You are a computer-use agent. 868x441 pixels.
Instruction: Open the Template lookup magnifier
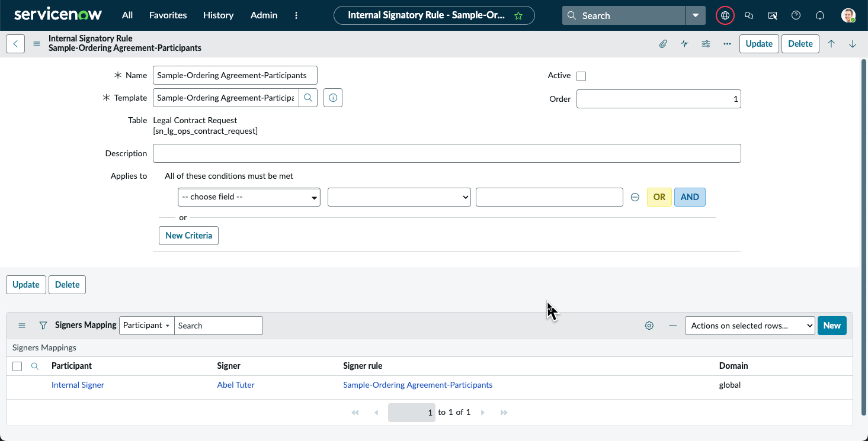pyautogui.click(x=308, y=98)
